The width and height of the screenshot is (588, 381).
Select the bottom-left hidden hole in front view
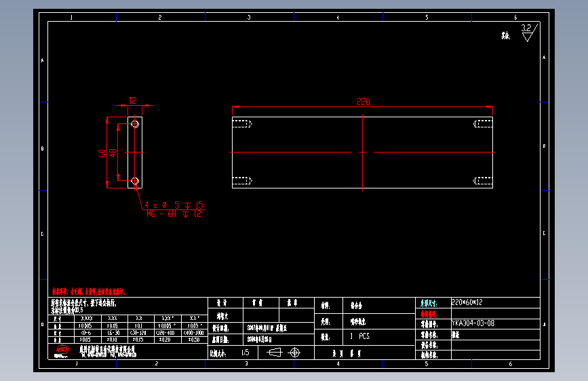point(242,181)
